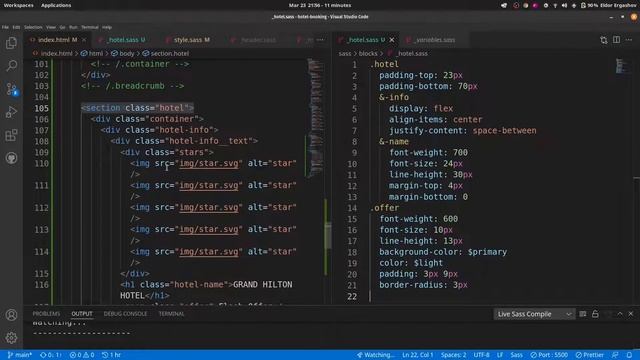Image resolution: width=640 pixels, height=360 pixels.
Task: Split the right editor with split icon
Action: (x=616, y=40)
